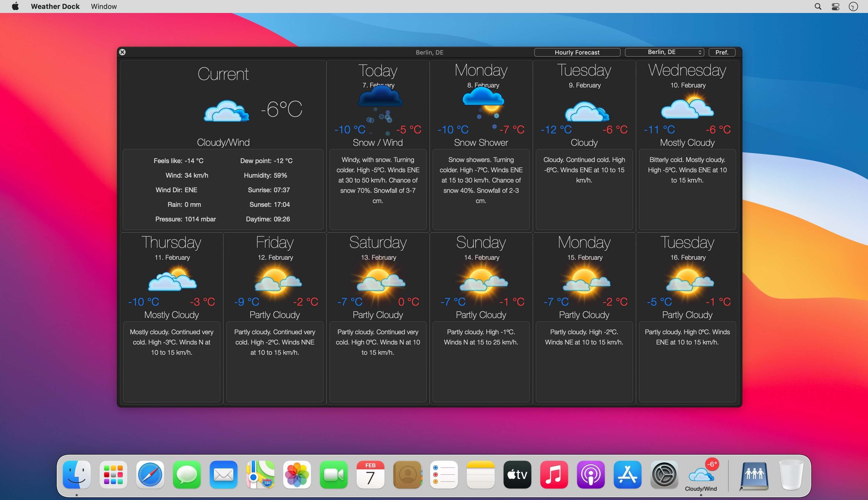Click the 'Rain: 0 mm' entry
This screenshot has height=500, width=868.
pos(184,204)
